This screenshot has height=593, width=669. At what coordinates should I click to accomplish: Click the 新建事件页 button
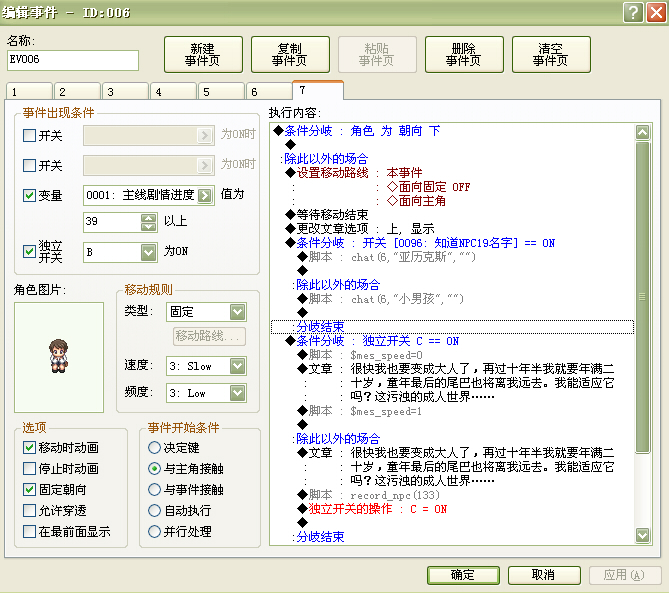click(x=203, y=55)
